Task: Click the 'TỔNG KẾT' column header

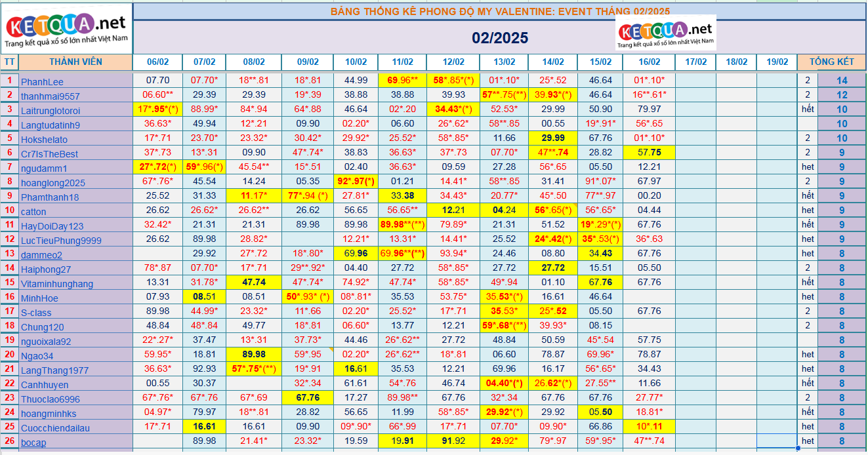Action: coord(832,62)
